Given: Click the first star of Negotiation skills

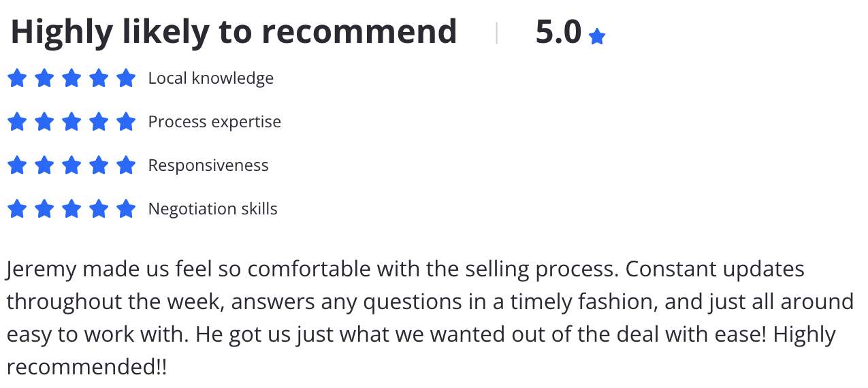Looking at the screenshot, I should [17, 209].
